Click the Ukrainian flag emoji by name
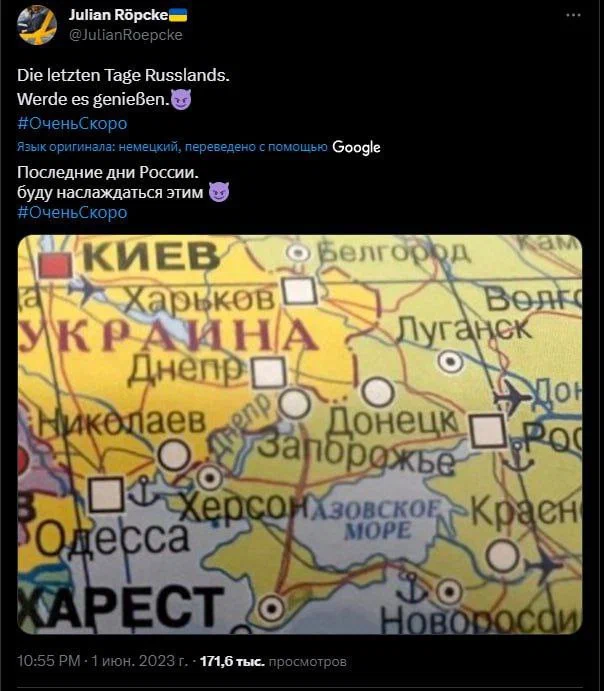604x691 pixels. pyautogui.click(x=178, y=15)
